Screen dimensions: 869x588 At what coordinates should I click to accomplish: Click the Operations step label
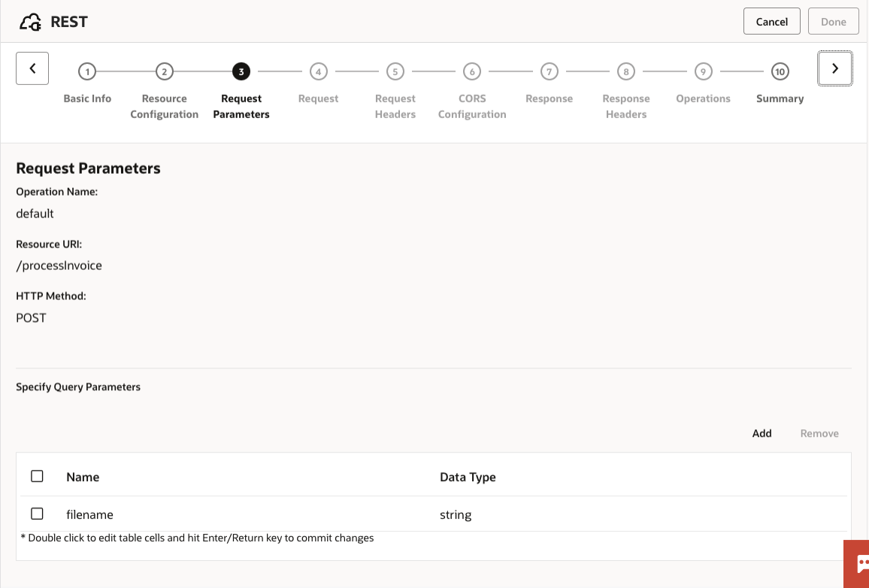click(x=703, y=99)
